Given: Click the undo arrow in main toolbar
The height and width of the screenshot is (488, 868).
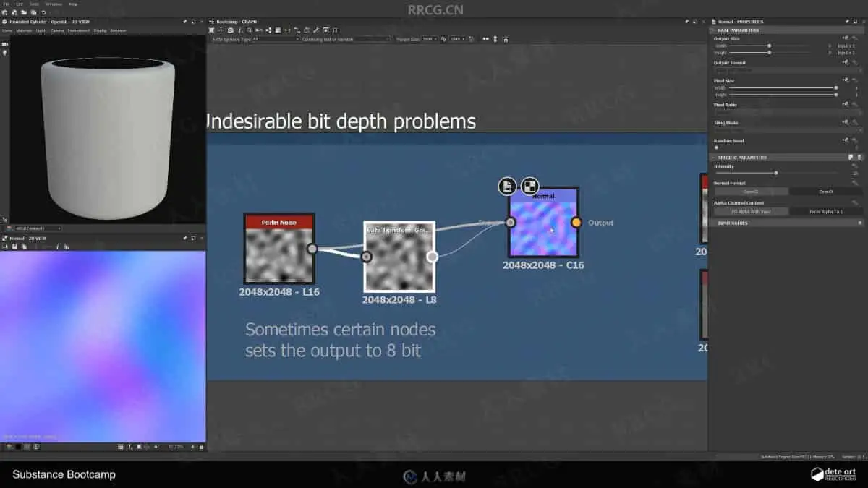Looking at the screenshot, I should click(43, 12).
